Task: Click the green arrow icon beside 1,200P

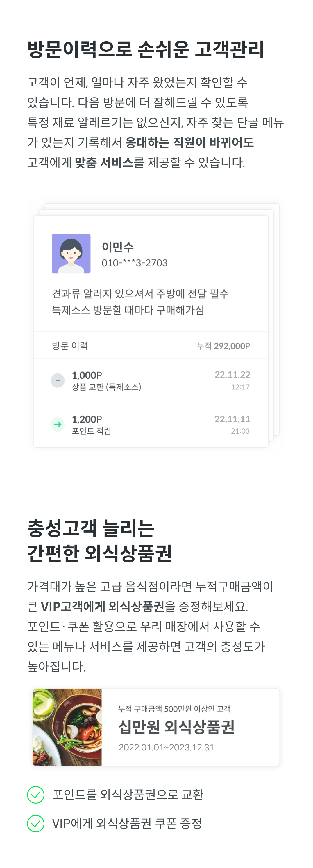Action: click(x=57, y=424)
